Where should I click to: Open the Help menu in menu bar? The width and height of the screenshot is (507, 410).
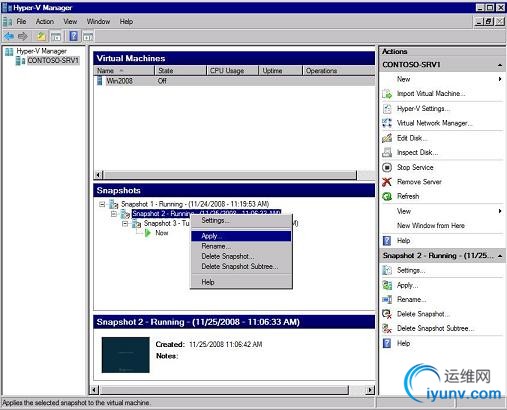tap(126, 22)
